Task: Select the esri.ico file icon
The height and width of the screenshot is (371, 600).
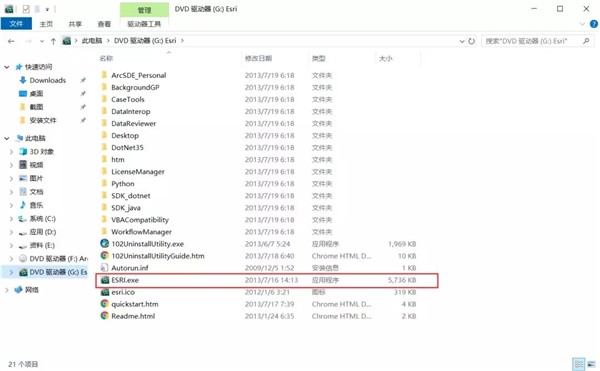Action: 105,292
